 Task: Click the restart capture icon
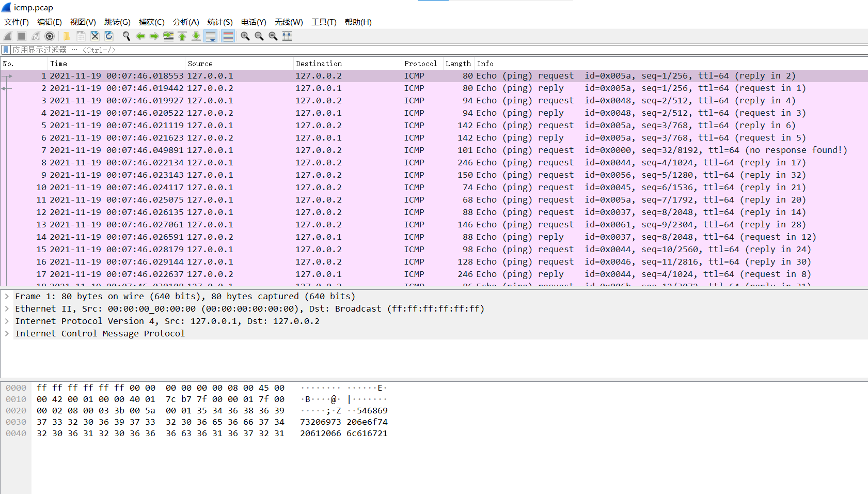click(36, 36)
